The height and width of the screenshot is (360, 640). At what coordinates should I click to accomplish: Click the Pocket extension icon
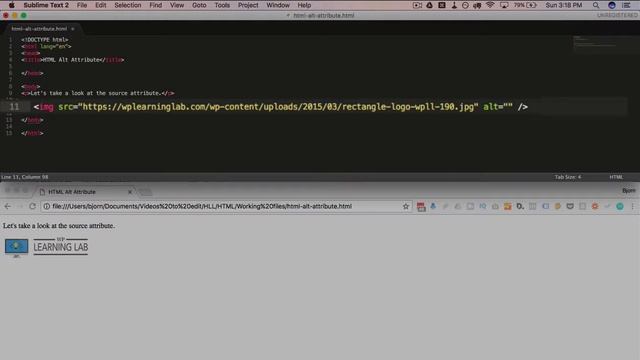[570, 206]
